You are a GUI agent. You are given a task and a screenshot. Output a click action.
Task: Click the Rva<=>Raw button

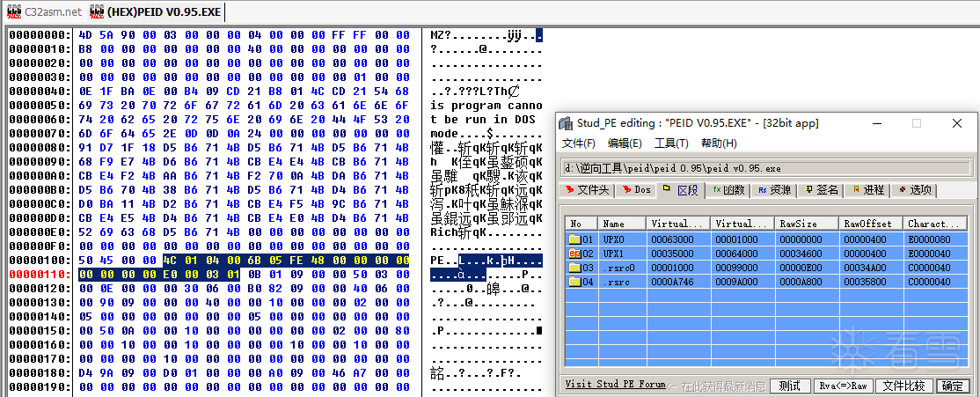(843, 386)
